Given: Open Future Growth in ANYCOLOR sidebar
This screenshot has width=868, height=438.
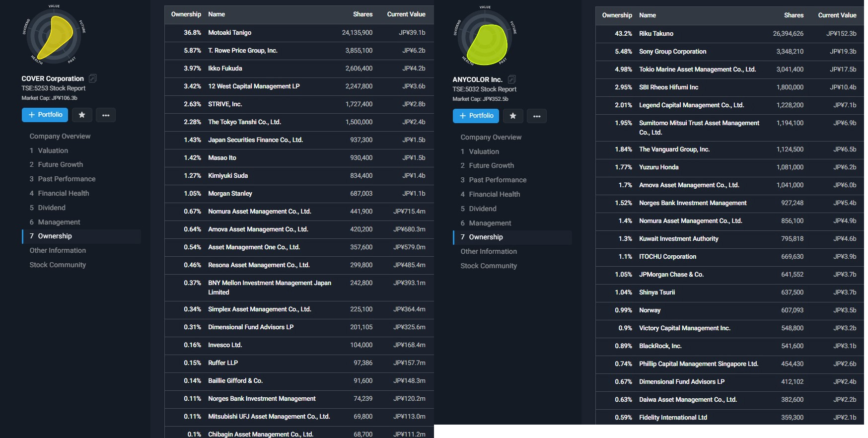Looking at the screenshot, I should (x=487, y=165).
